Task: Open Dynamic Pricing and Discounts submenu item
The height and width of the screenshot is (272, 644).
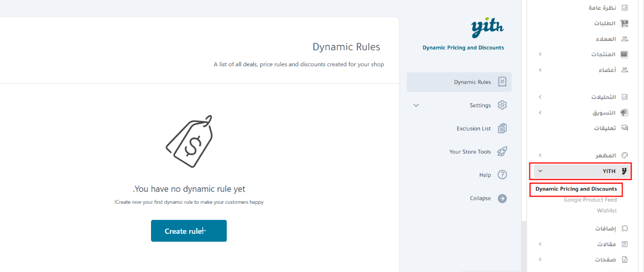Action: (x=576, y=189)
